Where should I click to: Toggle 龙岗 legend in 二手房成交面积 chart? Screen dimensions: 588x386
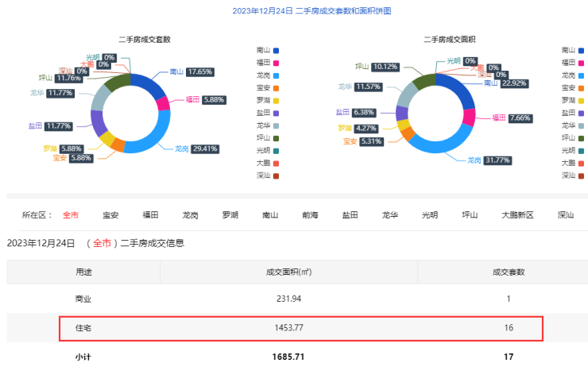(x=572, y=75)
